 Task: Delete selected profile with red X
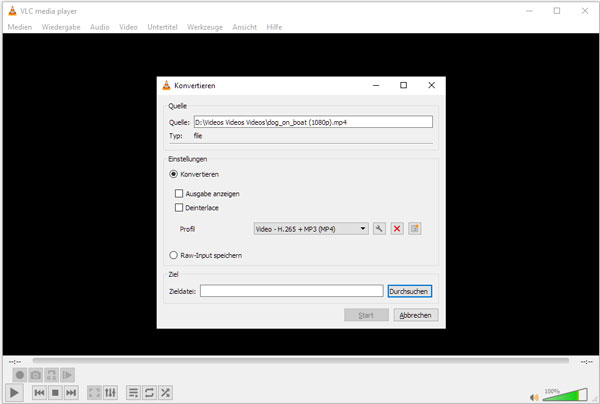tap(397, 229)
